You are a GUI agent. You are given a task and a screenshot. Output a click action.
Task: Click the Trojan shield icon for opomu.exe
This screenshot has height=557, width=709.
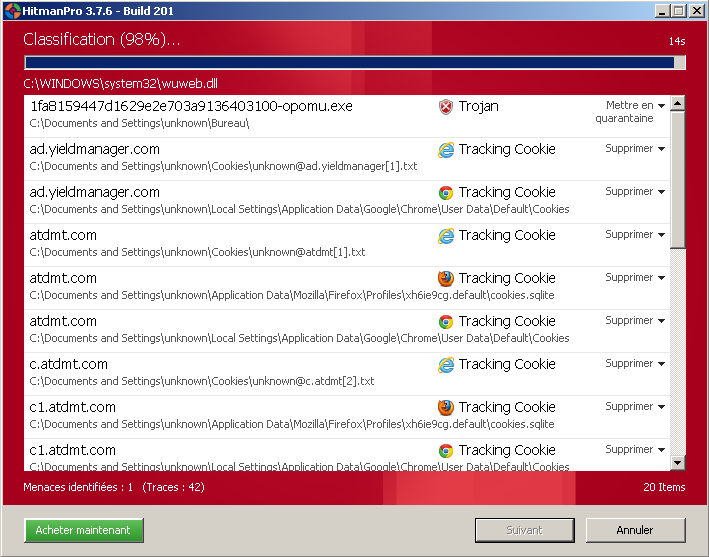(x=446, y=107)
